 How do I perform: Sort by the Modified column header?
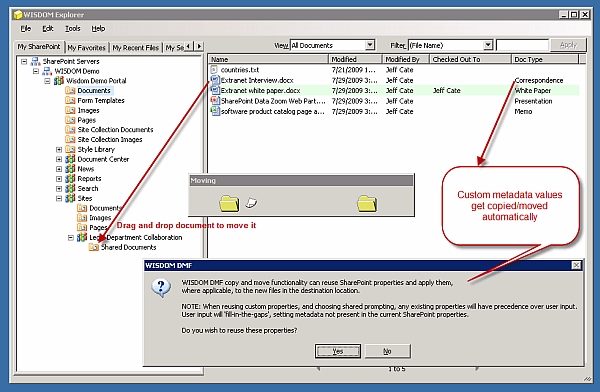pos(355,59)
